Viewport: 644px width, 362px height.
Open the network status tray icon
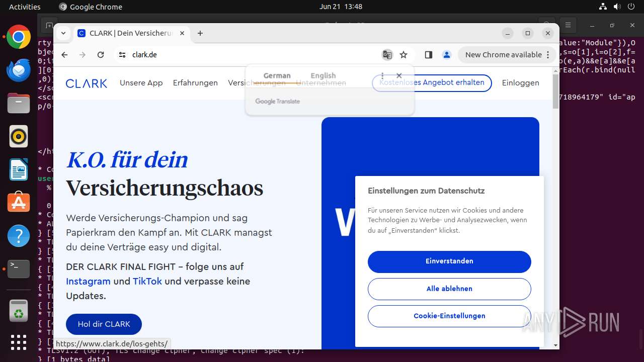(603, 7)
